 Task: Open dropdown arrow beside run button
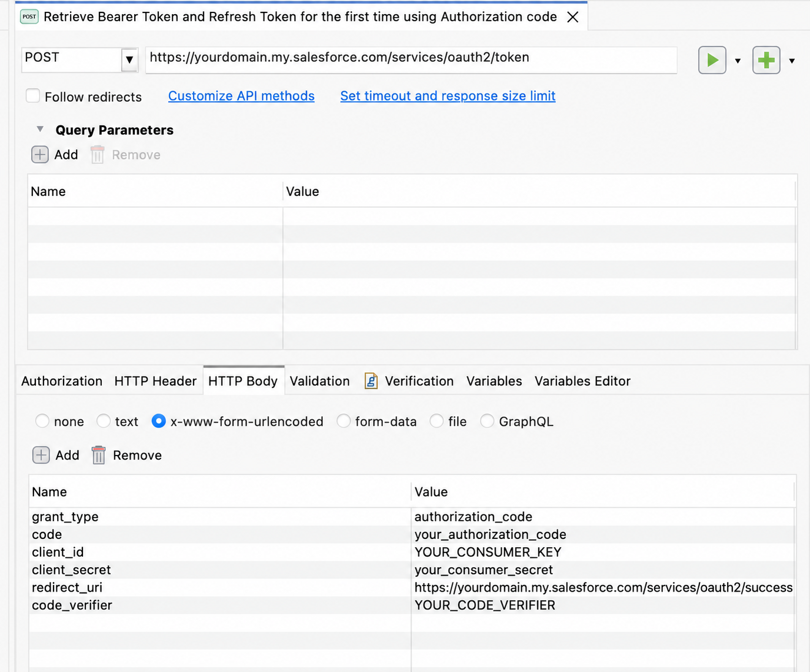coord(738,61)
